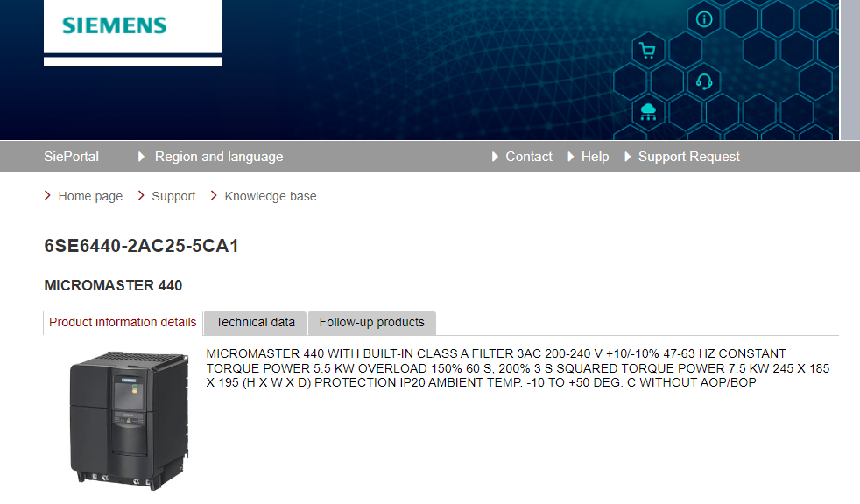Open the SiePortal link
860x504 pixels.
(x=72, y=157)
